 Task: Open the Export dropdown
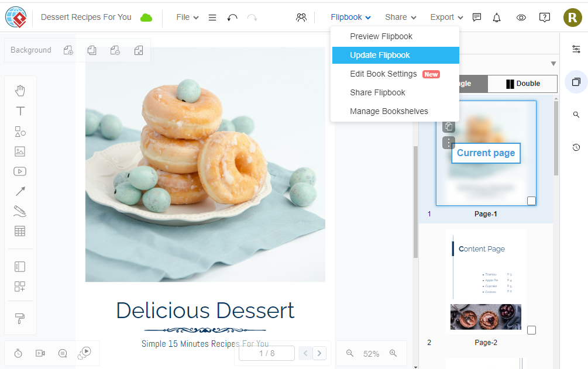coord(446,18)
